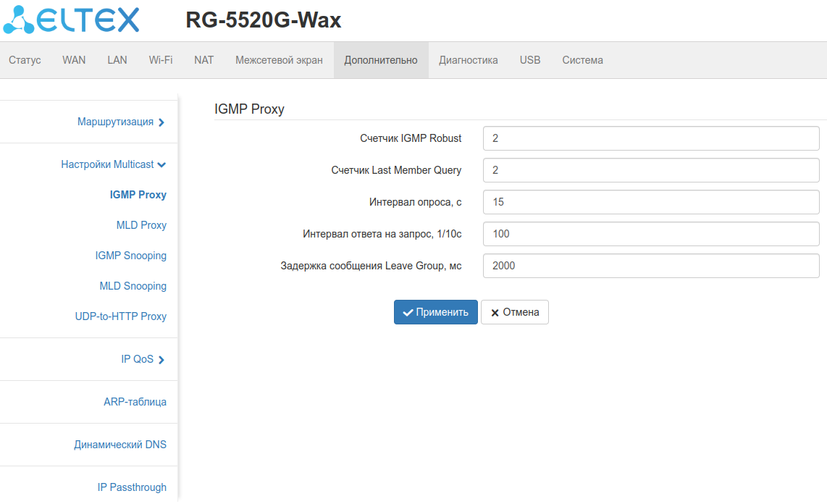Screen dimensions: 827x504
Task: Select MLD Proxy in the sidebar
Action: (141, 225)
